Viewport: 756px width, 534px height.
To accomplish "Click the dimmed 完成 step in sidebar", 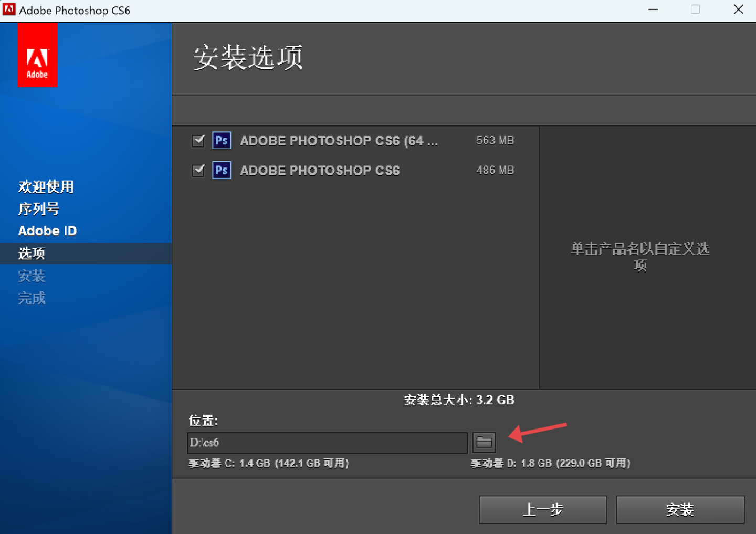I will (x=31, y=298).
